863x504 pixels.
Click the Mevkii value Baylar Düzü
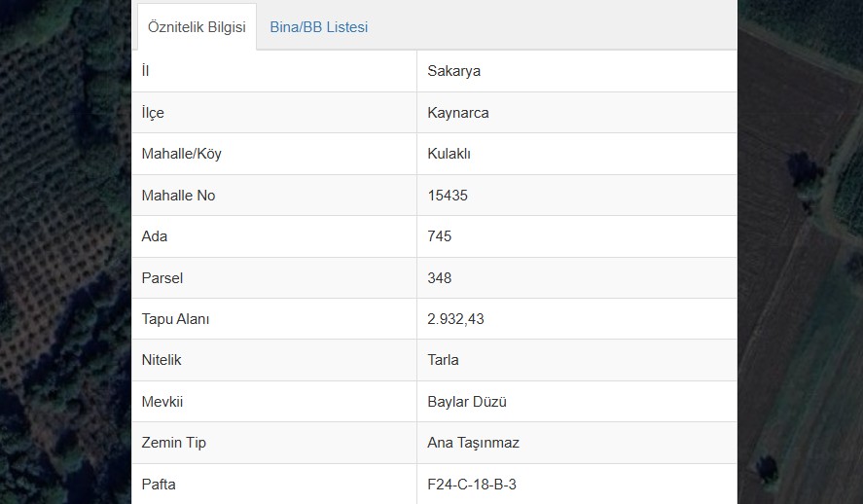point(467,402)
